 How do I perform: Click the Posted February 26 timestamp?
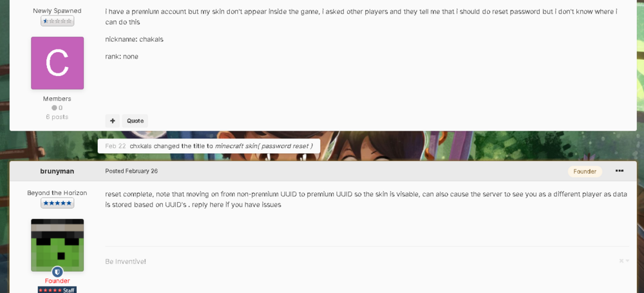coord(131,171)
